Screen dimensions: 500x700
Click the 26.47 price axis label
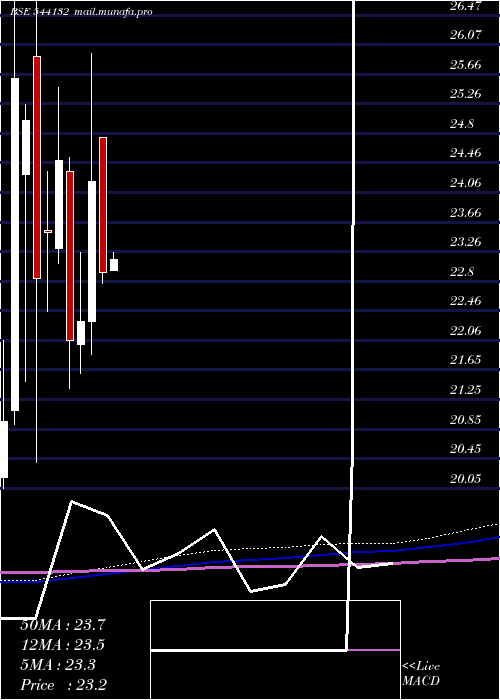(x=466, y=6)
